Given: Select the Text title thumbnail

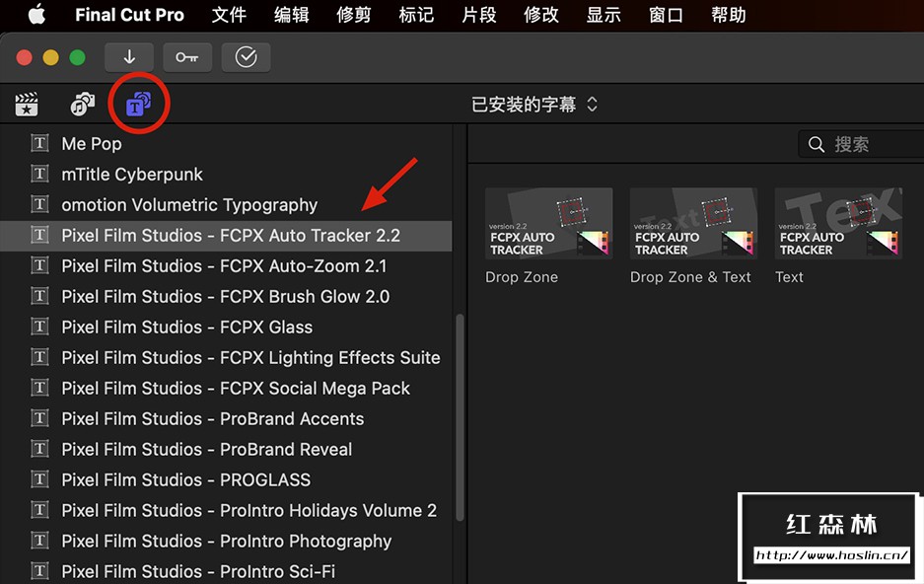Looking at the screenshot, I should pyautogui.click(x=838, y=224).
